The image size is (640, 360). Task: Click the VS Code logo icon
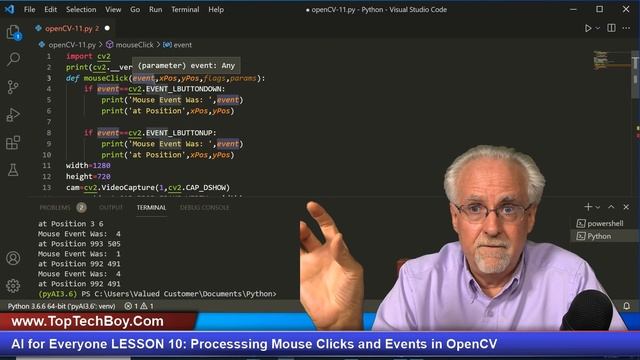(x=9, y=9)
